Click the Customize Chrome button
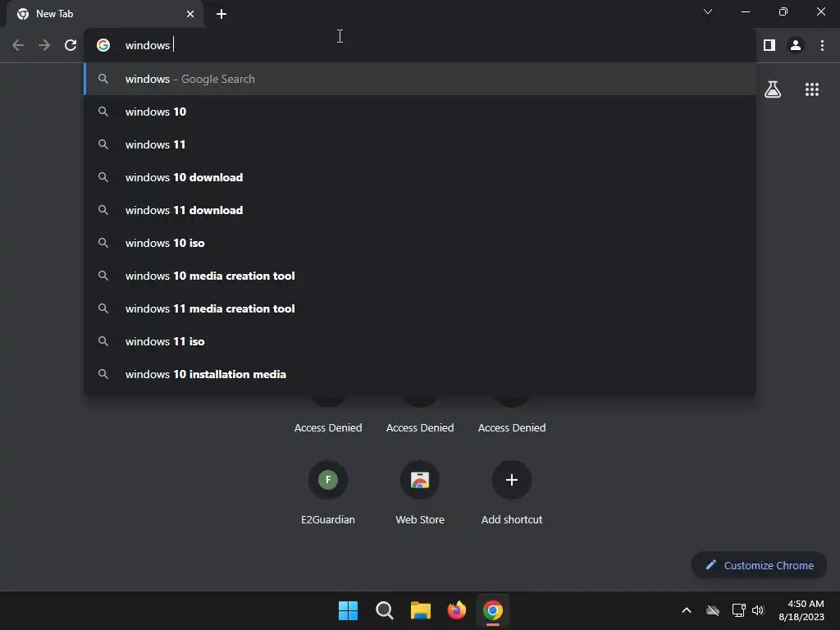Viewport: 840px width, 630px height. [759, 565]
